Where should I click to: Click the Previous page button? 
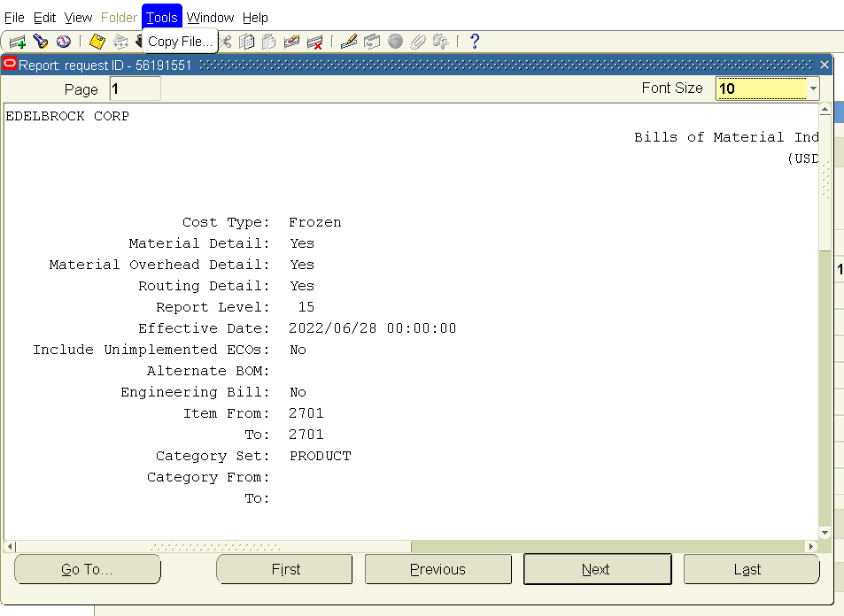tap(438, 569)
